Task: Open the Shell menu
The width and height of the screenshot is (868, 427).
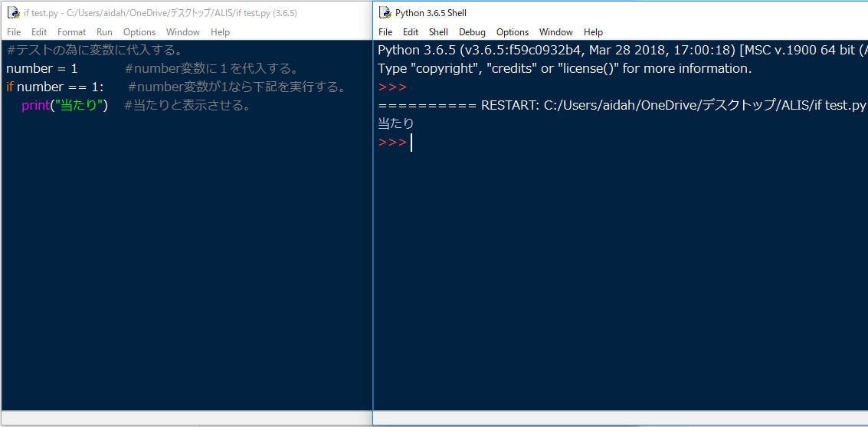Action: point(438,32)
